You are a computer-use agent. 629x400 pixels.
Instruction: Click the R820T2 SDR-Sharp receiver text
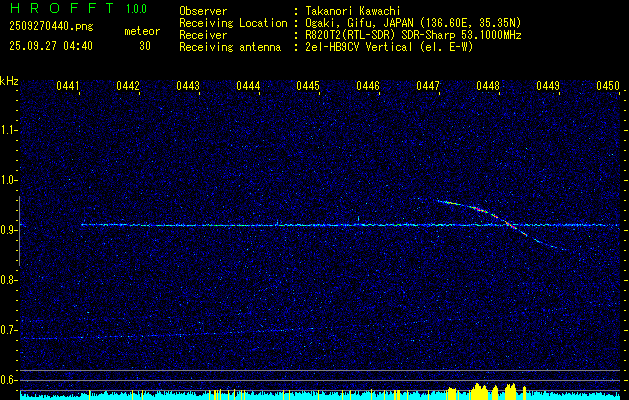410,34
